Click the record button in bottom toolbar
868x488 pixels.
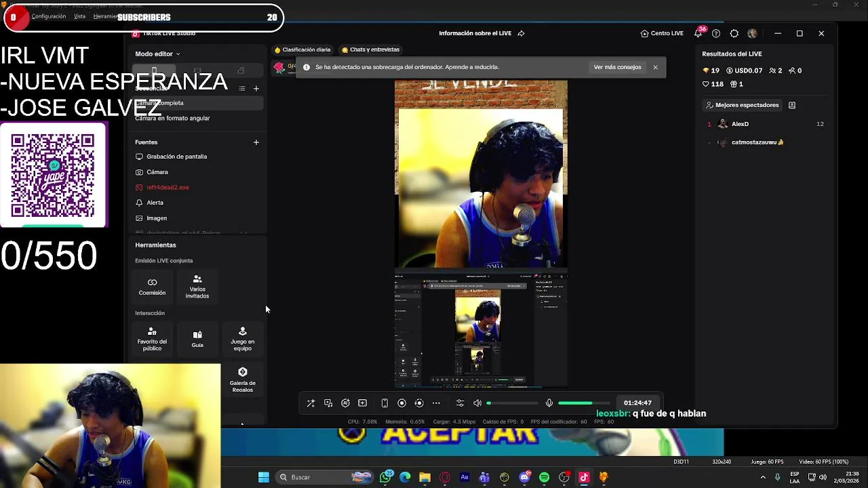point(401,403)
